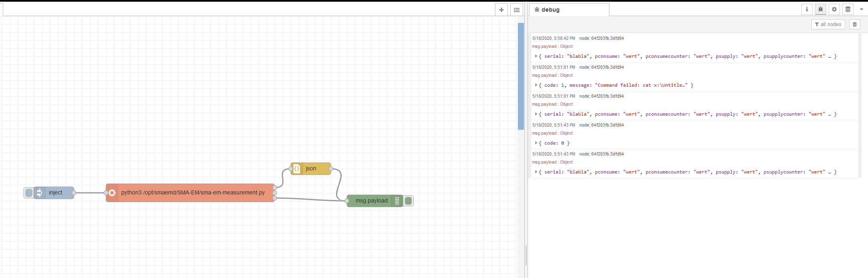The height and width of the screenshot is (278, 868).
Task: Select the json node braces icon
Action: point(297,169)
